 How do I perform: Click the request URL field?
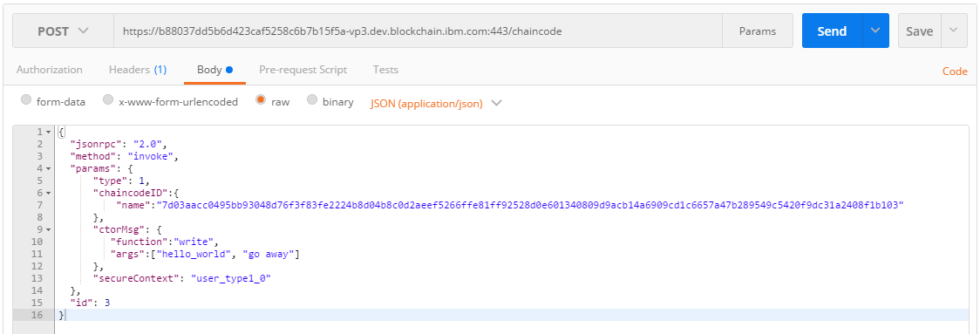click(418, 31)
